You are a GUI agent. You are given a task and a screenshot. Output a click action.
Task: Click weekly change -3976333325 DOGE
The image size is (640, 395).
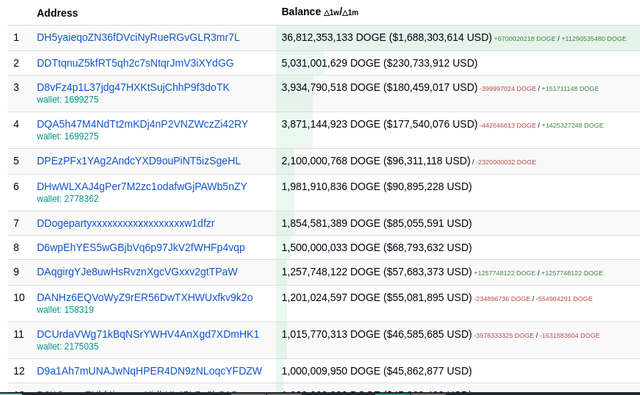pos(504,335)
